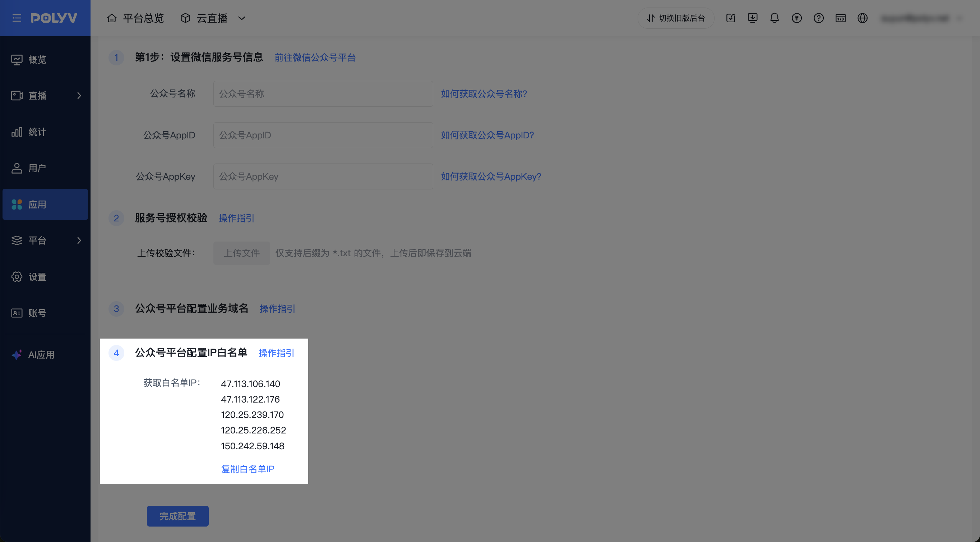Click the AI应用 sparkle icon in the sidebar
This screenshot has height=542, width=980.
[x=17, y=355]
